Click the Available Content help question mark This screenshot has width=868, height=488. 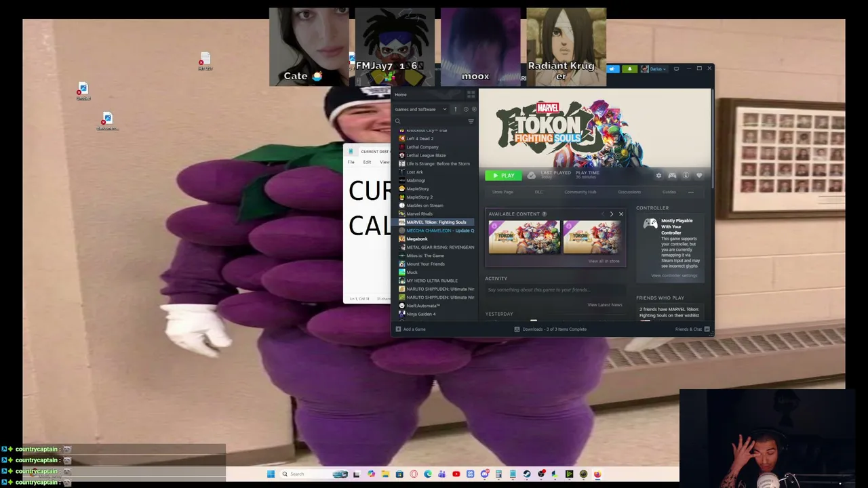click(x=544, y=214)
